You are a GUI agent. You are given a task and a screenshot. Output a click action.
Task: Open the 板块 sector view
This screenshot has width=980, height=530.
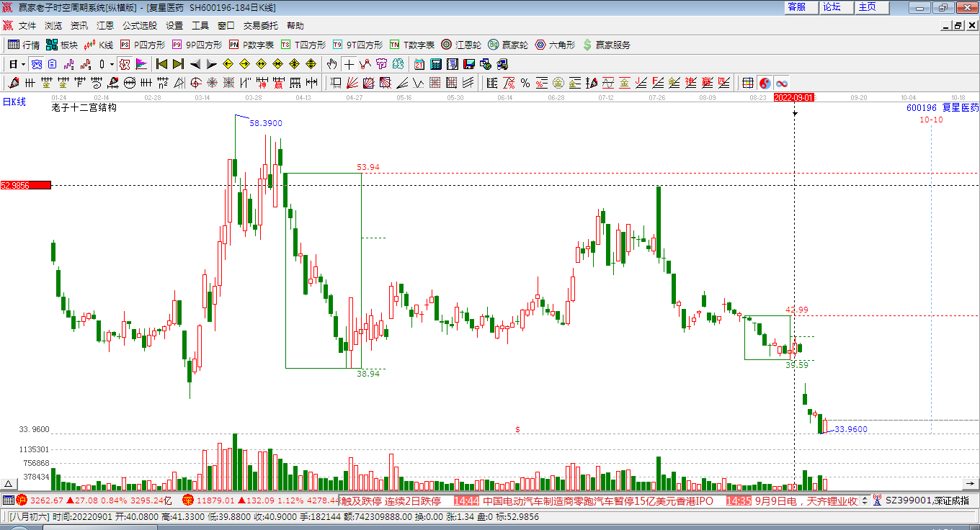point(61,45)
